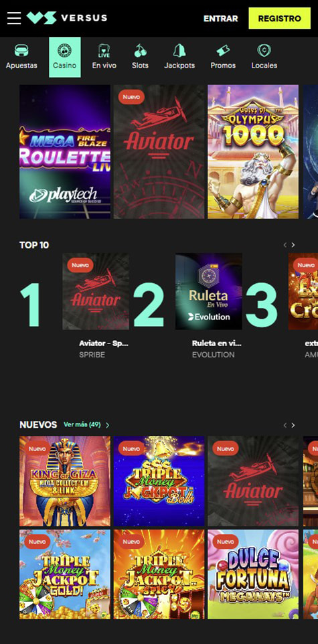This screenshot has width=318, height=644.
Task: Launch Dulce Fortuna Megaways game
Action: tap(253, 574)
